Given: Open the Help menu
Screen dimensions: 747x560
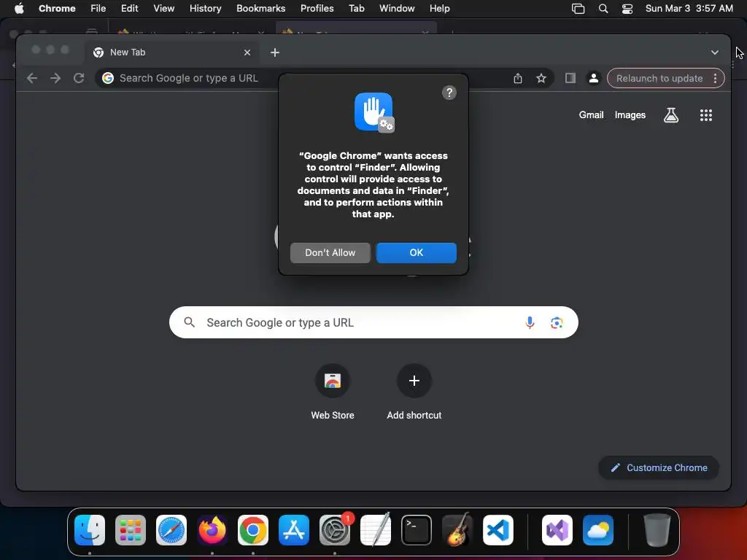Looking at the screenshot, I should (x=439, y=8).
